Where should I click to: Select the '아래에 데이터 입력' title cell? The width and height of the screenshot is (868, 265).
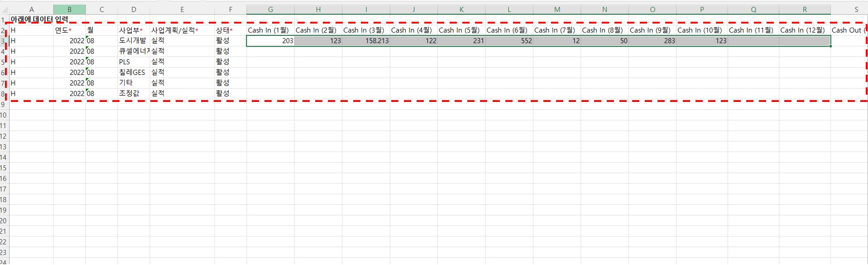40,19
